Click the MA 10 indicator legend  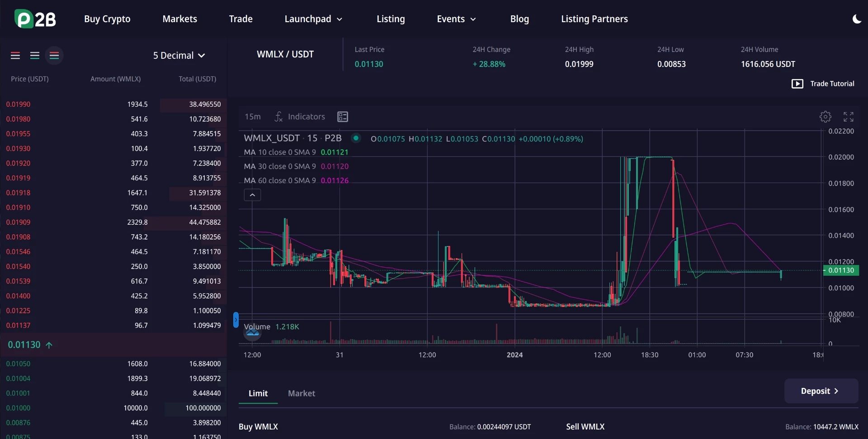296,152
